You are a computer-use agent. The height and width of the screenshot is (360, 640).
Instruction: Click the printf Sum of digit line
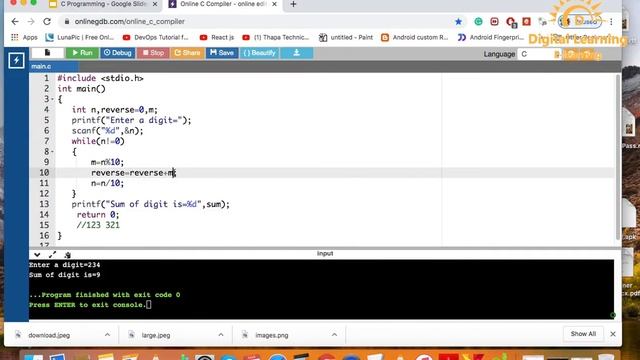(x=151, y=204)
